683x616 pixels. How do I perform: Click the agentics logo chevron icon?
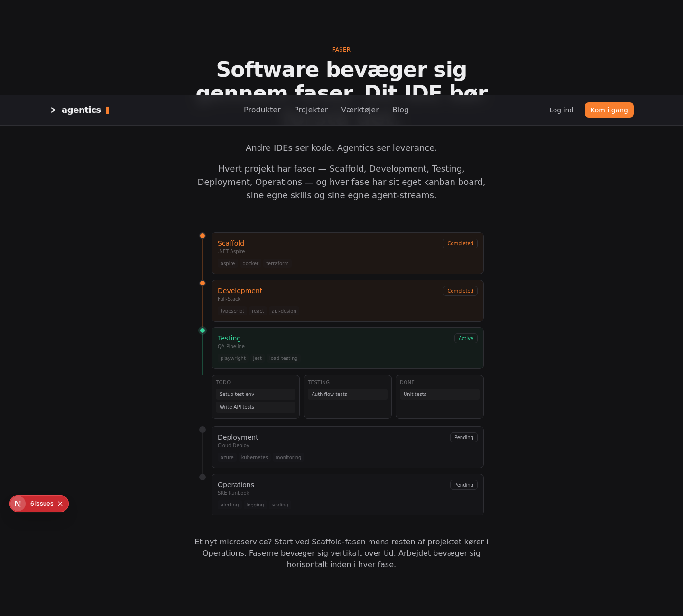click(x=53, y=110)
